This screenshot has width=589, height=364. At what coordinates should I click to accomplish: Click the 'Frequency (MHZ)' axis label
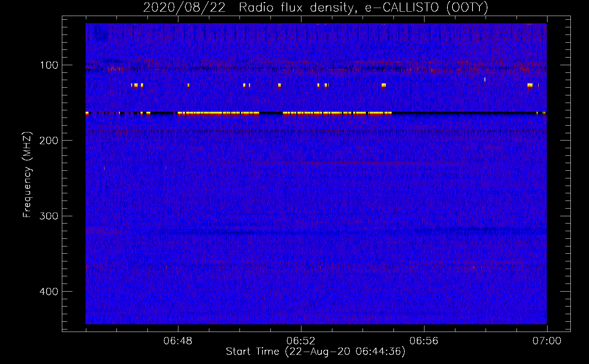27,174
